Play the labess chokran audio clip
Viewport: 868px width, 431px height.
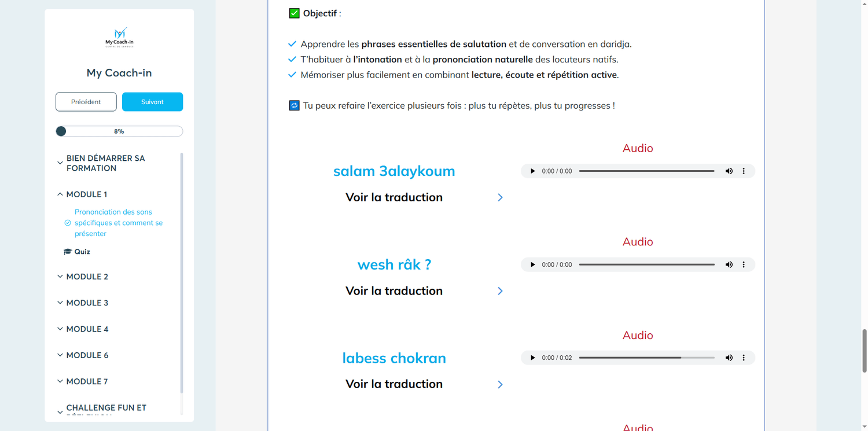(x=532, y=358)
